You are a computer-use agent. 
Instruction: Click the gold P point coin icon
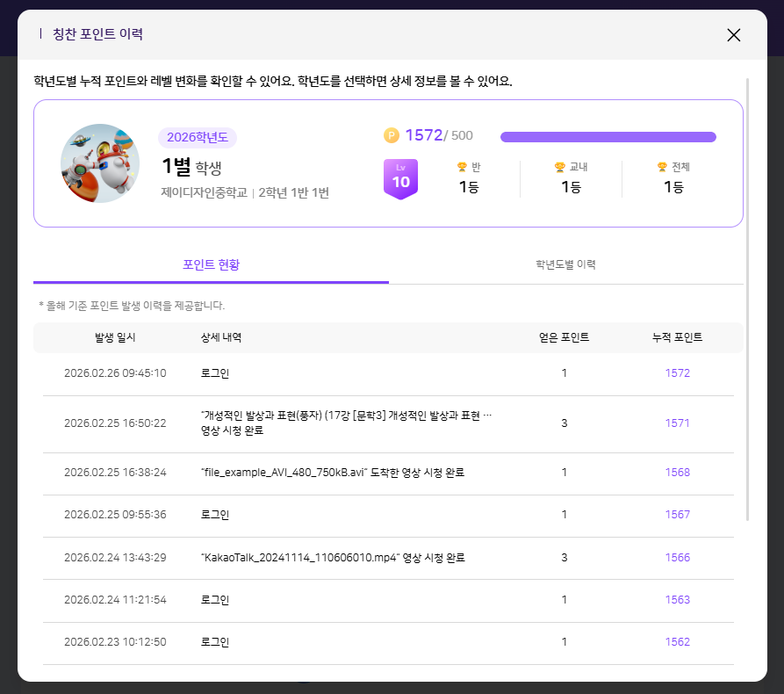click(392, 135)
